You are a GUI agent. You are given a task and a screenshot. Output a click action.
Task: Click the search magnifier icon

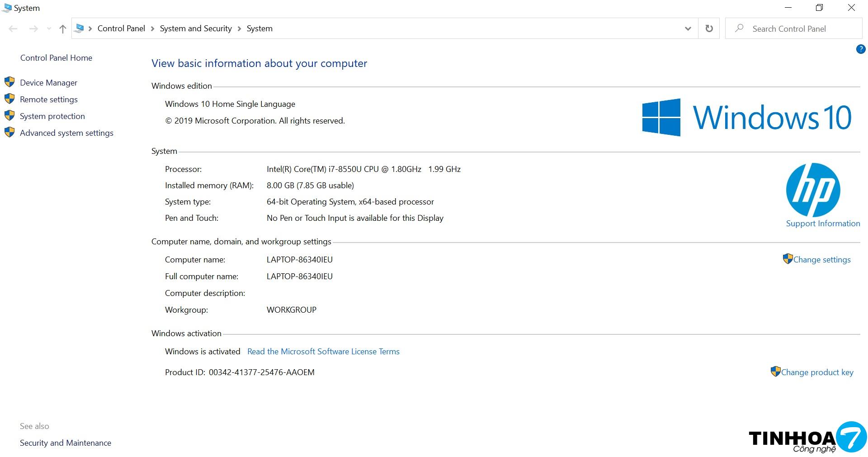740,29
